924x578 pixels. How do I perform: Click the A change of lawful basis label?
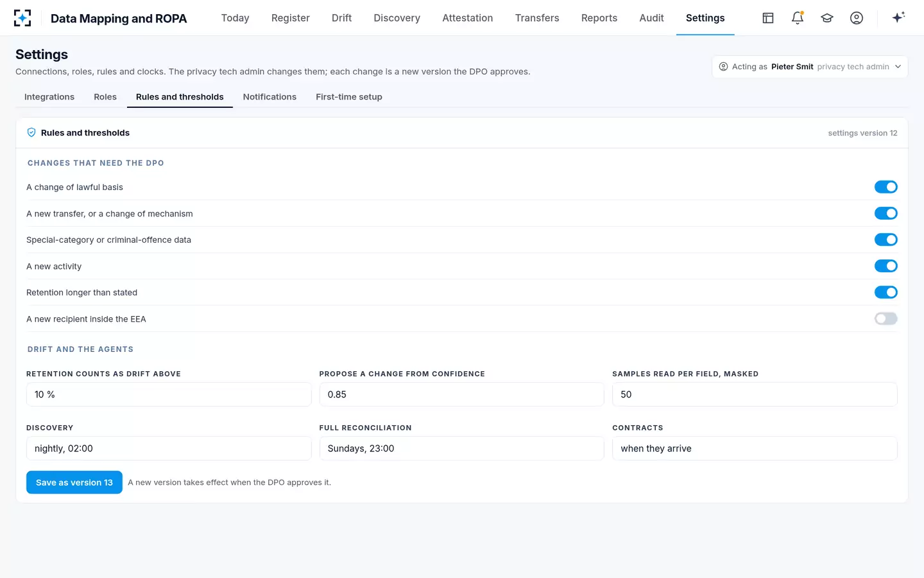click(74, 187)
